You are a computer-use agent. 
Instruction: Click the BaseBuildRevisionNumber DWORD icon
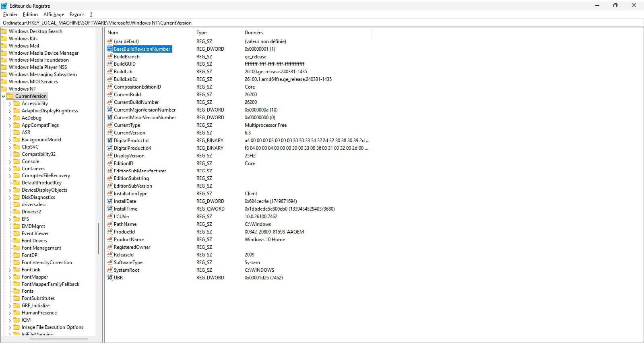pos(109,49)
